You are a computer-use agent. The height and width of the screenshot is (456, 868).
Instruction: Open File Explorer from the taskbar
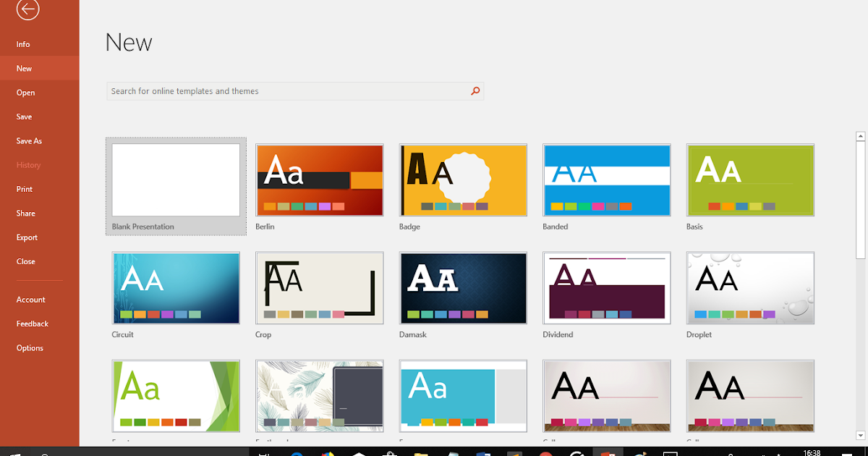point(422,454)
